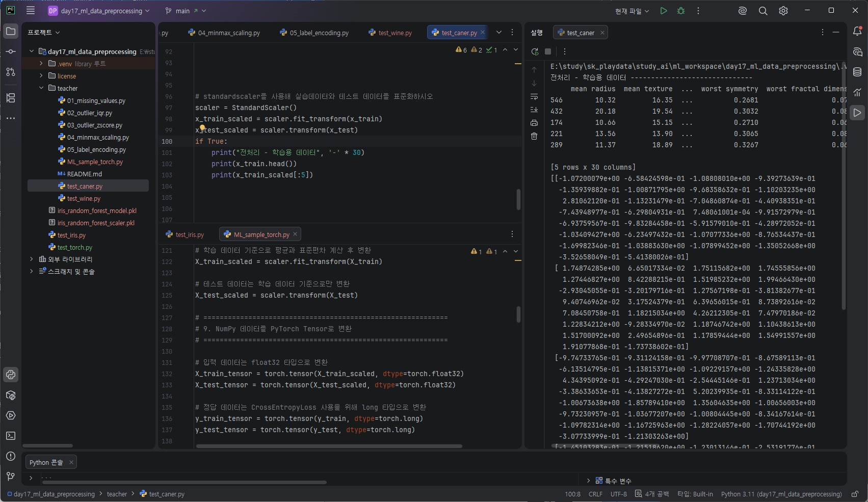Toggle scroll to end in Run console
This screenshot has width=868, height=502.
coord(534,110)
